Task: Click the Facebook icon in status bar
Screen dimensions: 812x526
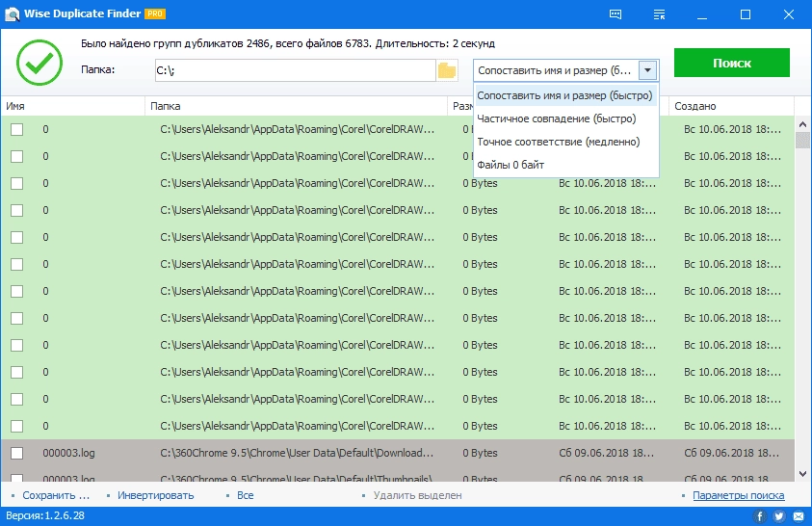Action: (x=760, y=516)
